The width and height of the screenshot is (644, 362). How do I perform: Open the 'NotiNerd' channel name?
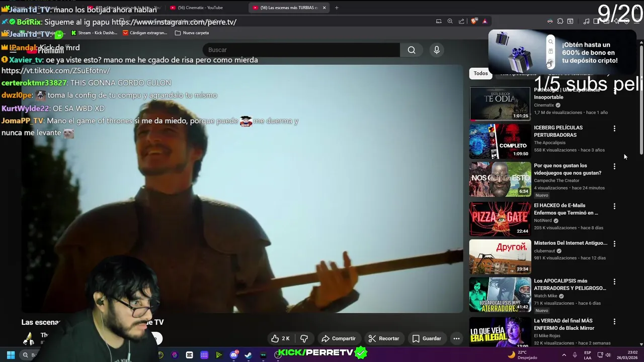point(542,220)
